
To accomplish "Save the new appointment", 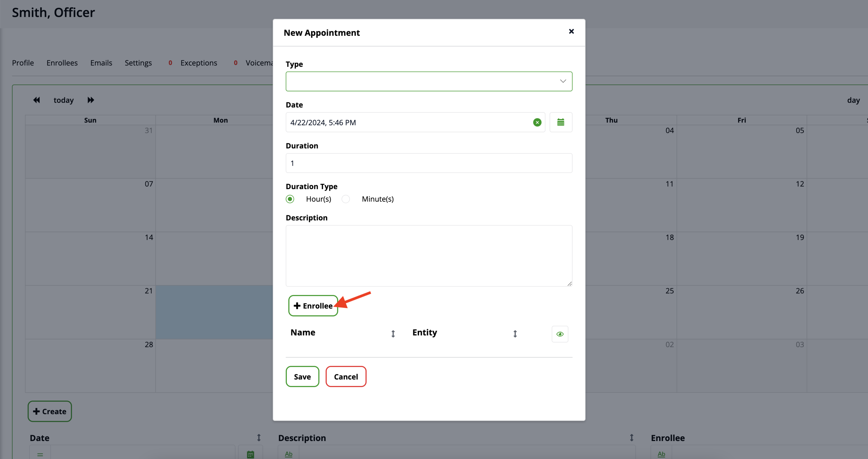I will pyautogui.click(x=302, y=376).
